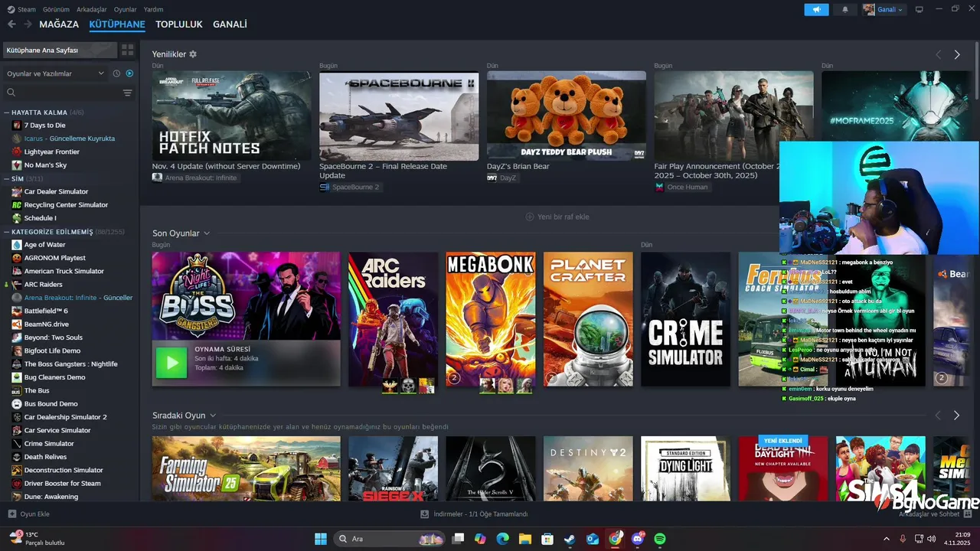Screen dimensions: 980x551
Task: Select BeamNG.drive in library list
Action: click(46, 324)
